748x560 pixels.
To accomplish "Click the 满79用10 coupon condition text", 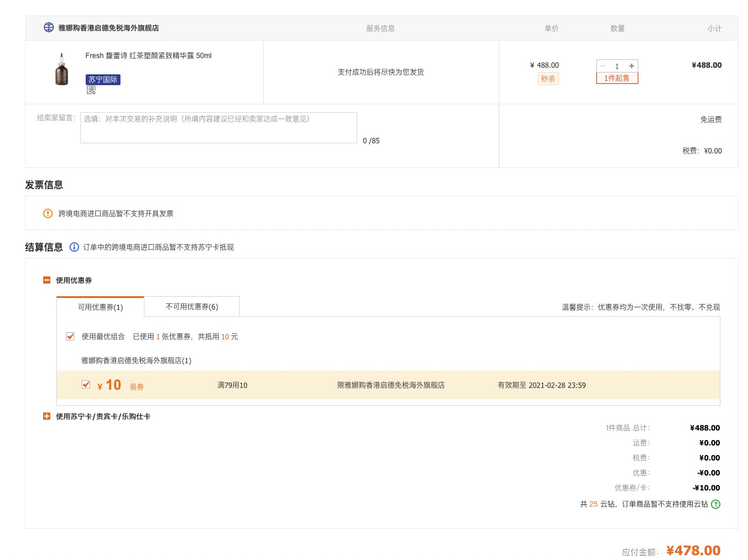I will click(x=233, y=386).
